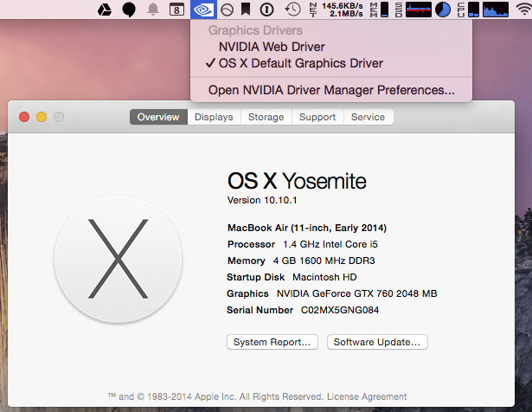This screenshot has width=532, height=412.
Task: Click the OS X Yosemite title
Action: [297, 181]
